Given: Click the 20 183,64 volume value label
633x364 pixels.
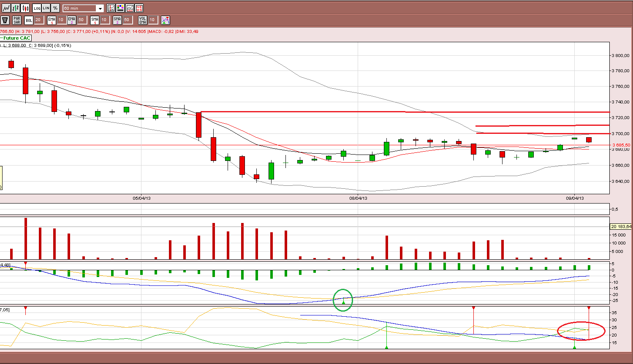Looking at the screenshot, I should tap(621, 226).
